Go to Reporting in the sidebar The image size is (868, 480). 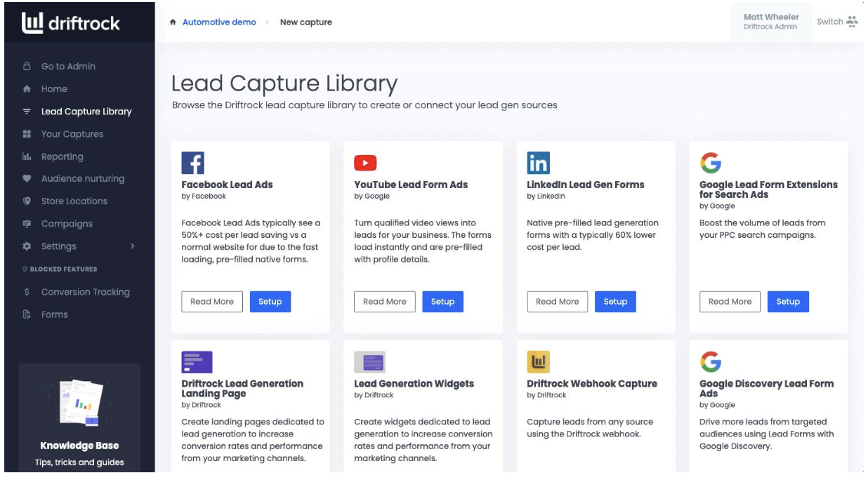coord(62,156)
